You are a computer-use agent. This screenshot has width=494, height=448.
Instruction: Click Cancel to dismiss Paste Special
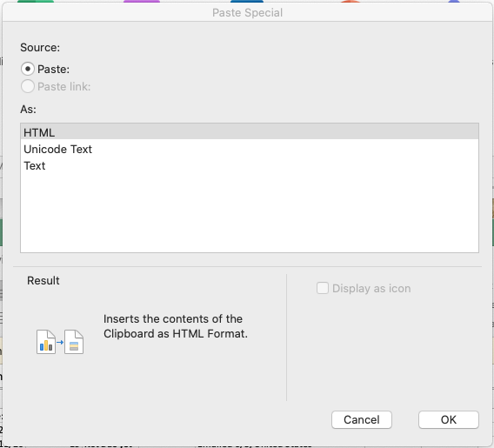point(361,419)
